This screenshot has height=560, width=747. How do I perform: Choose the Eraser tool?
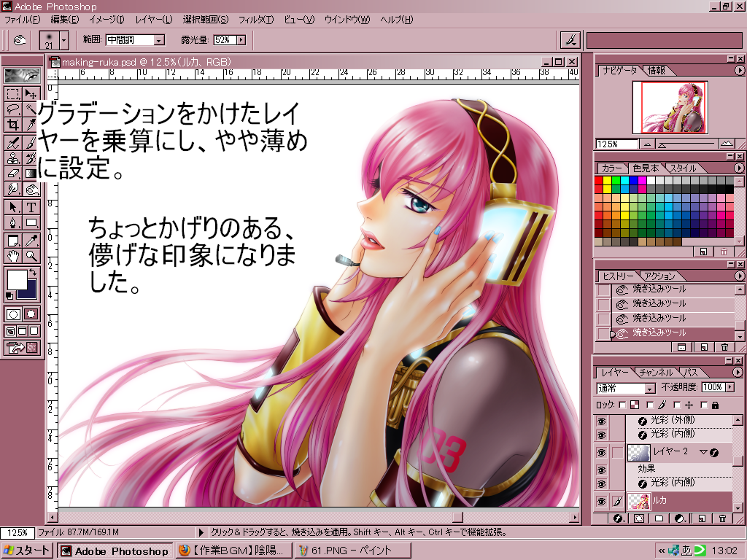13,174
